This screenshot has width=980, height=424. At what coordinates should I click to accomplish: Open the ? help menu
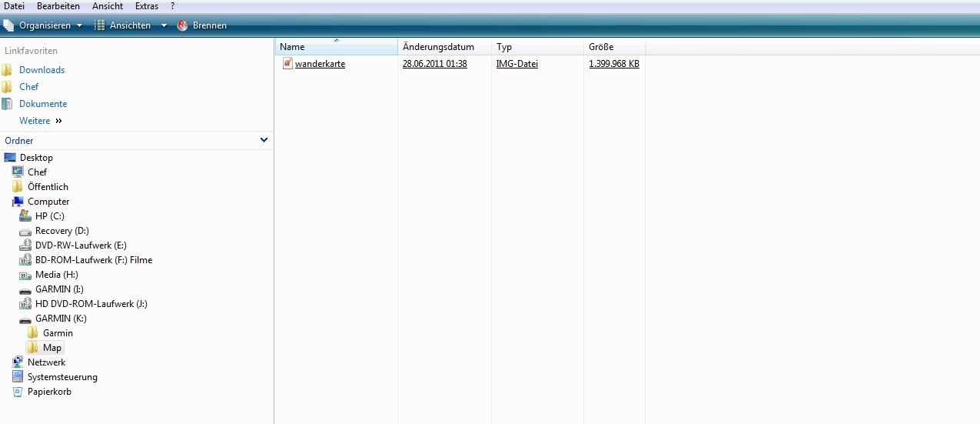click(173, 6)
